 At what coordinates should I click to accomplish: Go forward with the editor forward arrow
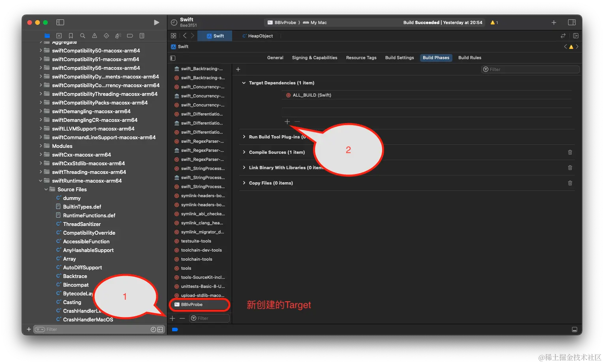click(x=193, y=36)
